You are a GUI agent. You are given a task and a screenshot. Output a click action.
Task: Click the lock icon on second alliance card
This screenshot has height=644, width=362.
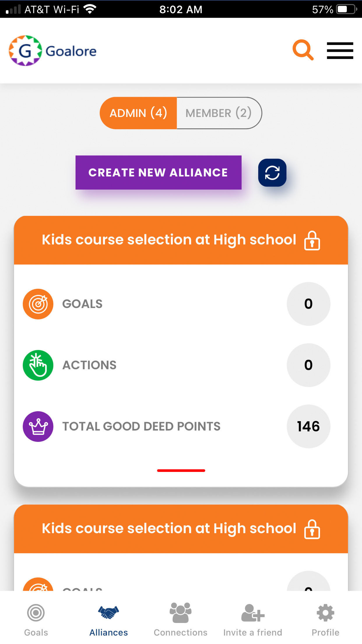[x=312, y=529]
